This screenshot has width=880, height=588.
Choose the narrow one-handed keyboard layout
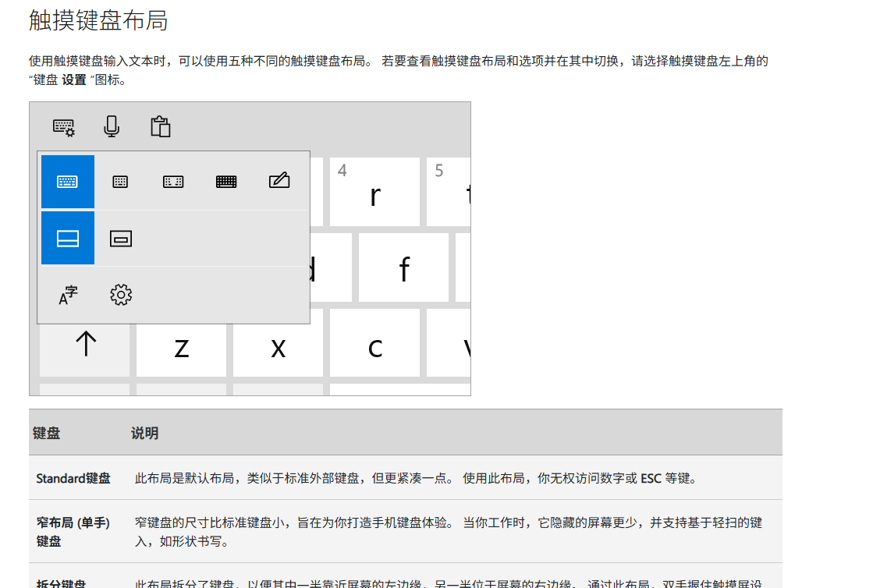(120, 182)
